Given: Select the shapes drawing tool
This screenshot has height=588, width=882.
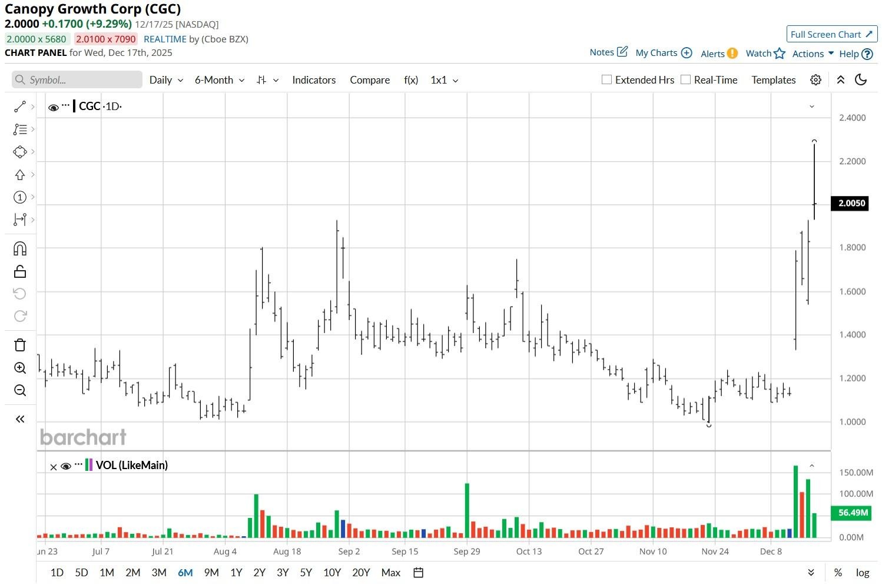Looking at the screenshot, I should pos(20,152).
